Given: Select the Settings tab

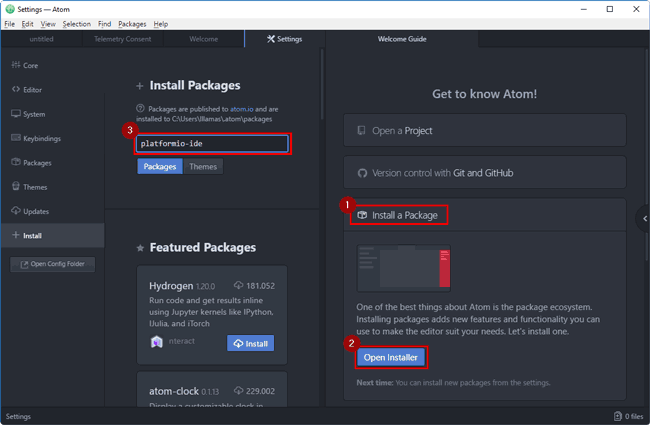Looking at the screenshot, I should pos(285,39).
